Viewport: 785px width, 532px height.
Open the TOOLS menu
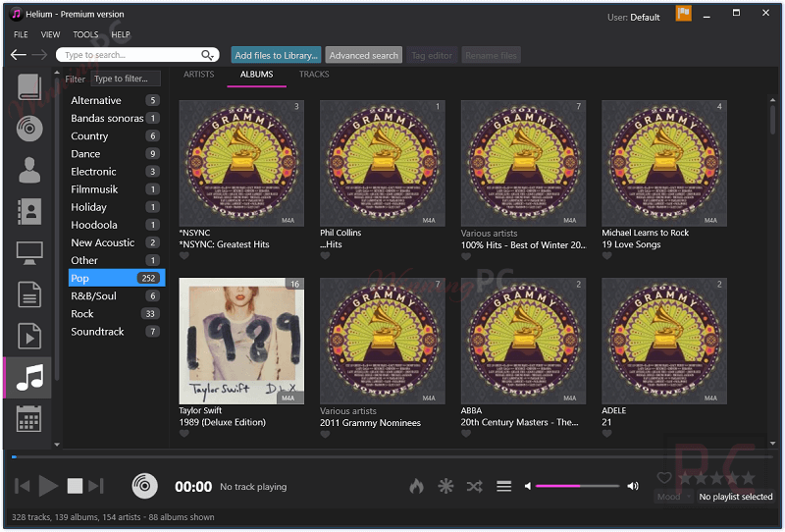click(85, 34)
